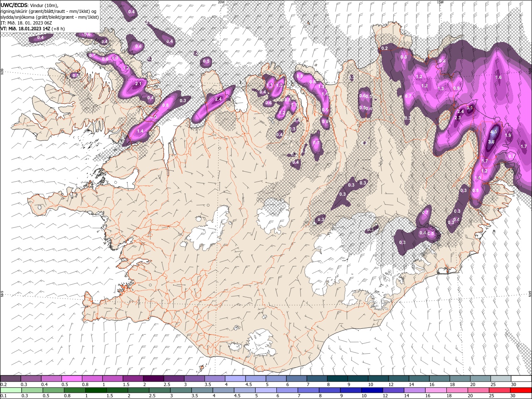The width and height of the screenshot is (532, 399).
Task: Click the 3.1 precipitation value on the map
Action: 470,108
